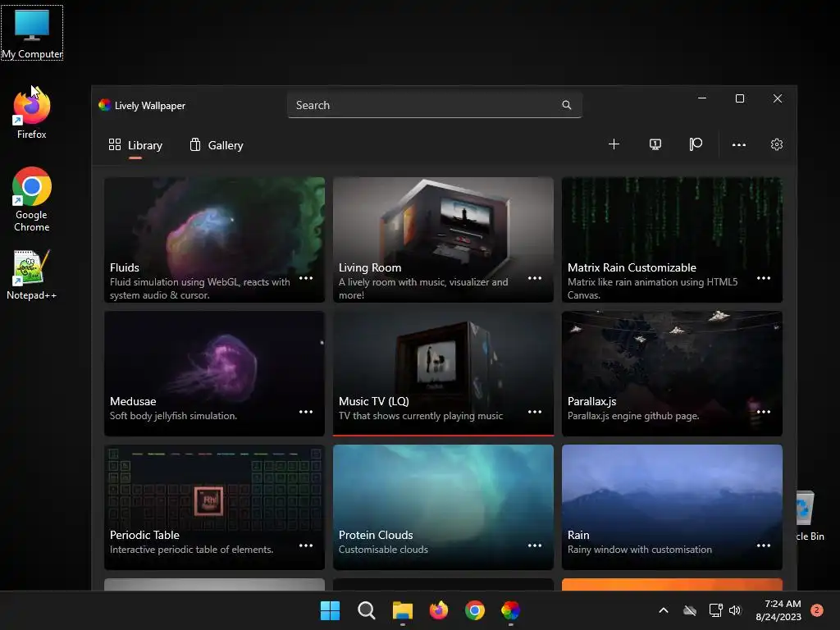Open the Control Panel monitor icon

click(655, 144)
